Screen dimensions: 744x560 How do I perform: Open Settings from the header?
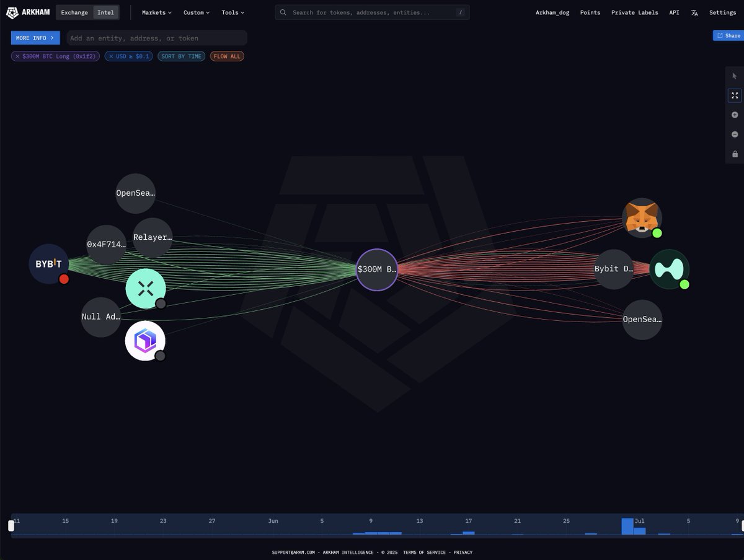(722, 12)
